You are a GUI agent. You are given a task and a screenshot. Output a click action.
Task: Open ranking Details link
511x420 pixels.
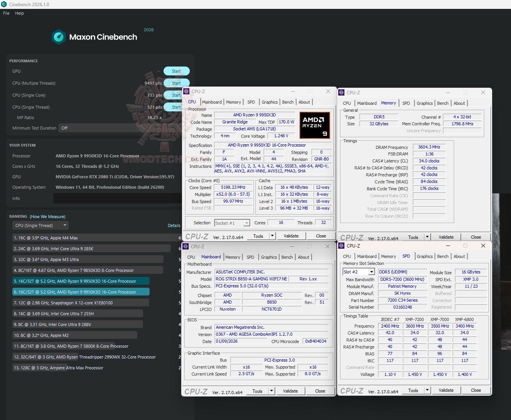174,225
